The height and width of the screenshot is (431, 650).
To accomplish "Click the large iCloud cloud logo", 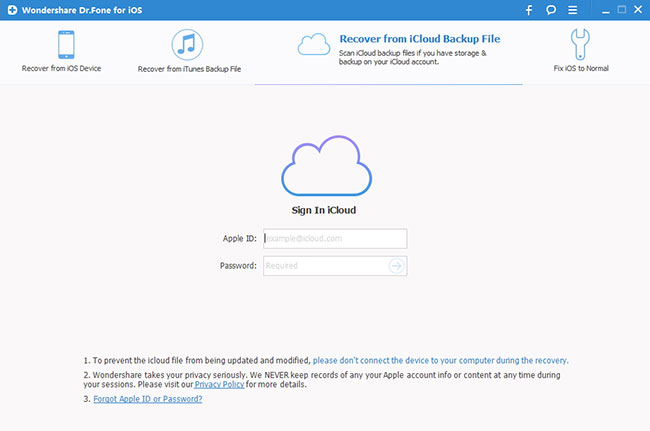I will click(327, 166).
